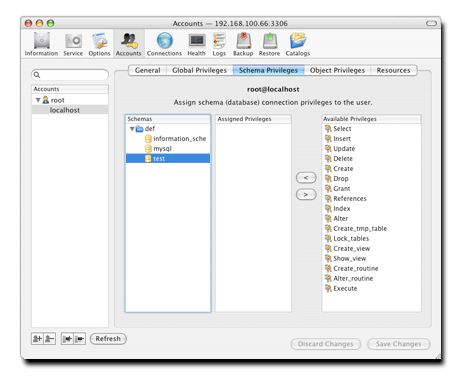The image size is (462, 376).
Task: Collapse the root account tree node
Action: 38,100
